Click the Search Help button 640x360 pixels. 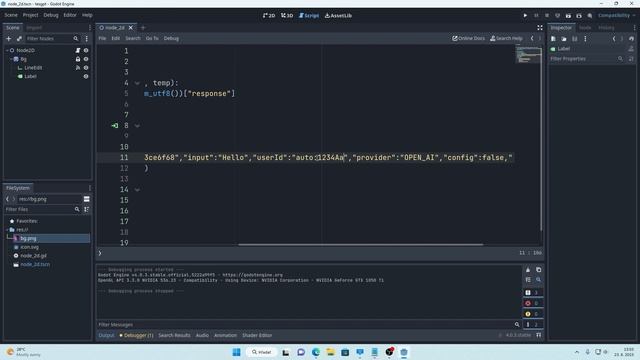pyautogui.click(x=506, y=38)
